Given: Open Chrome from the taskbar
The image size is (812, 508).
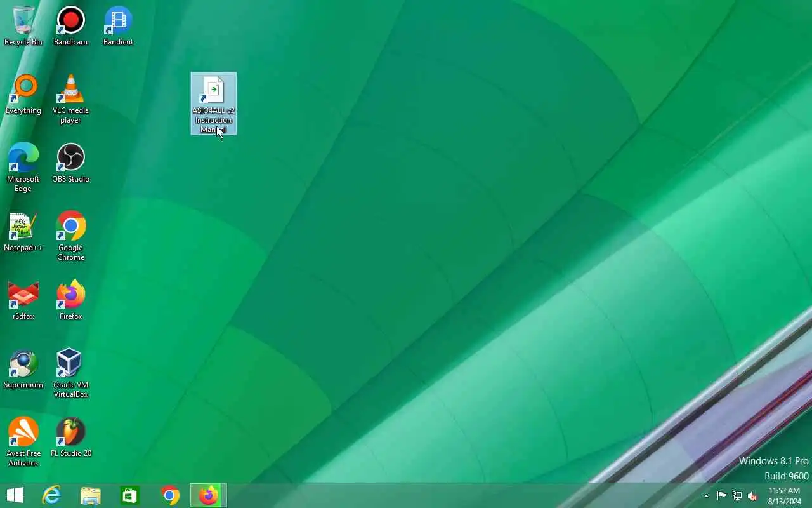Looking at the screenshot, I should [x=170, y=495].
